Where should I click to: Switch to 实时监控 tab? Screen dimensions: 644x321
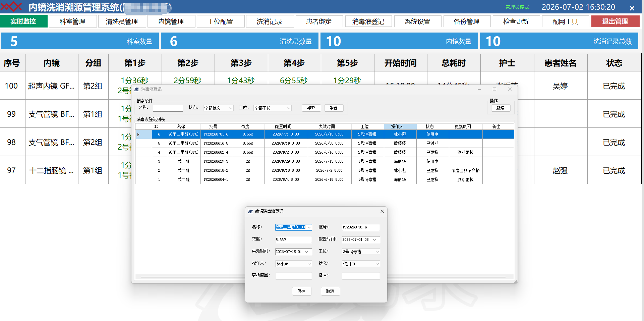pos(23,21)
